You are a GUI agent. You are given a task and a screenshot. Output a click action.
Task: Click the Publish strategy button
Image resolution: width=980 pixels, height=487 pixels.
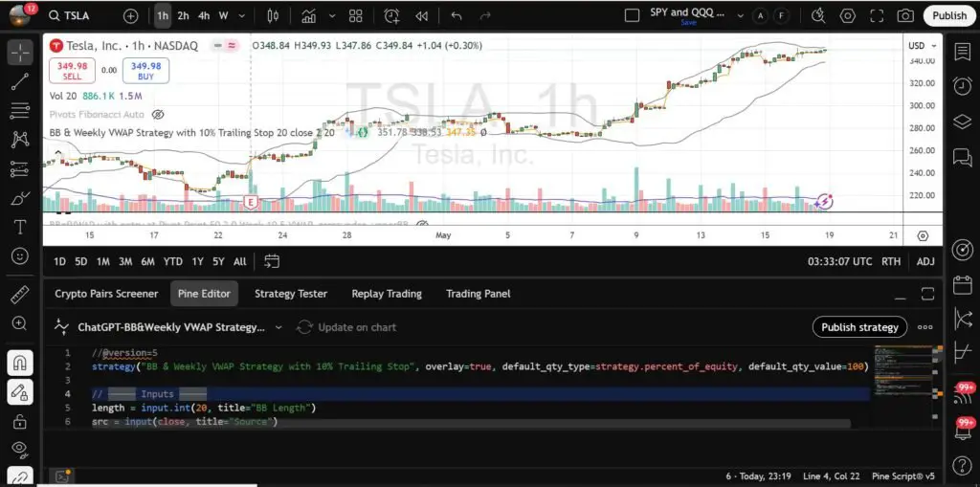point(859,327)
